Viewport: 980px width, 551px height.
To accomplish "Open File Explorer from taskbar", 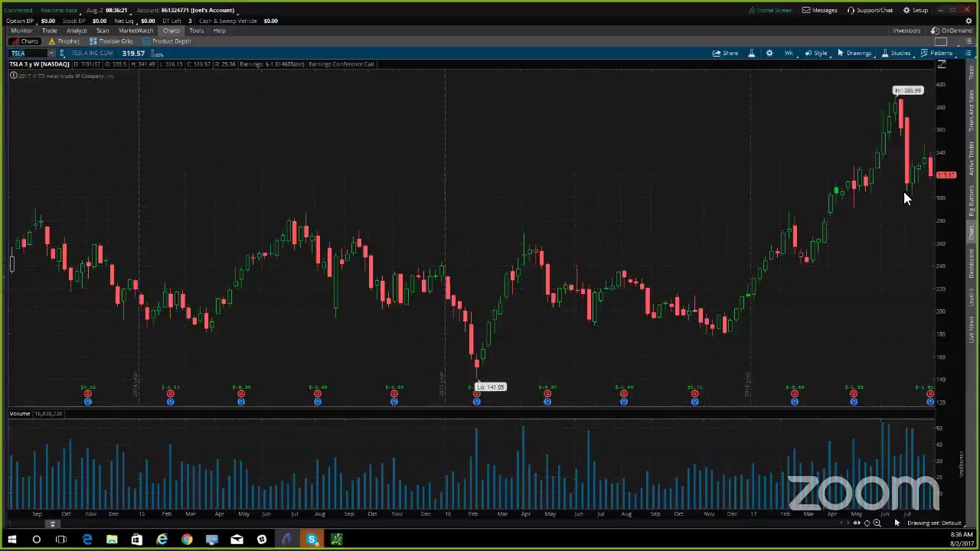I will click(x=112, y=540).
